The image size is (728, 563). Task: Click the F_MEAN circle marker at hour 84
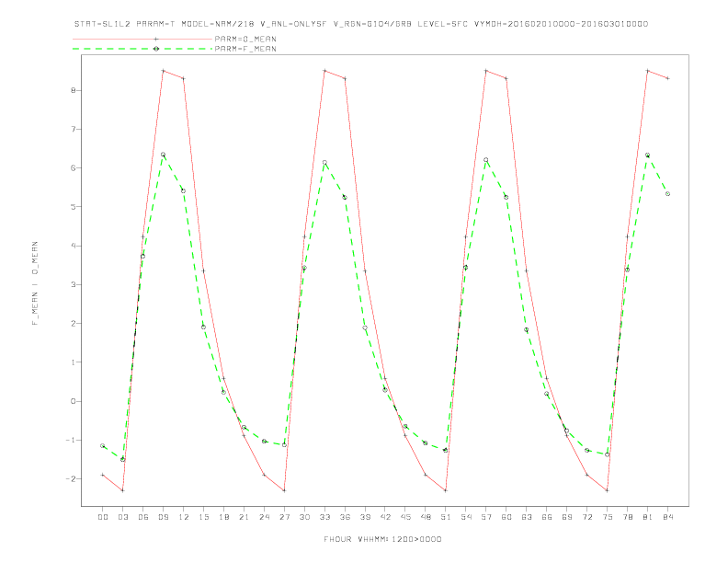[667, 194]
